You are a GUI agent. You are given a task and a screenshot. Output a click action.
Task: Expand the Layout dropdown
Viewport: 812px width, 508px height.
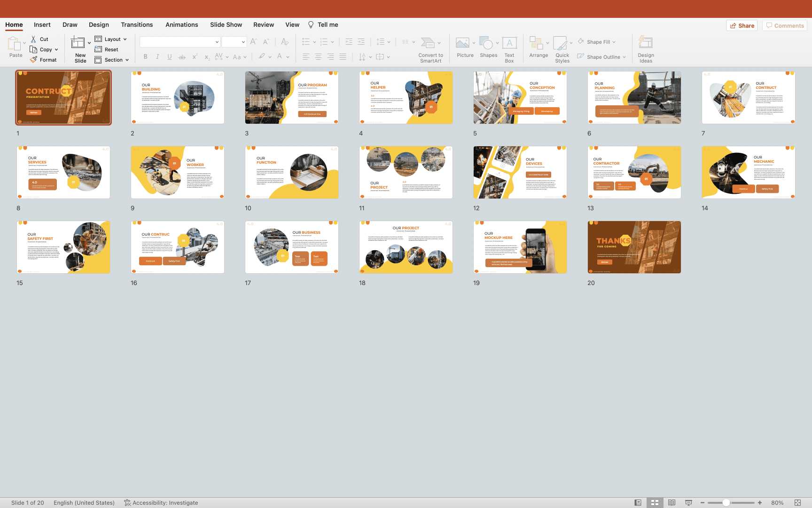(x=125, y=40)
